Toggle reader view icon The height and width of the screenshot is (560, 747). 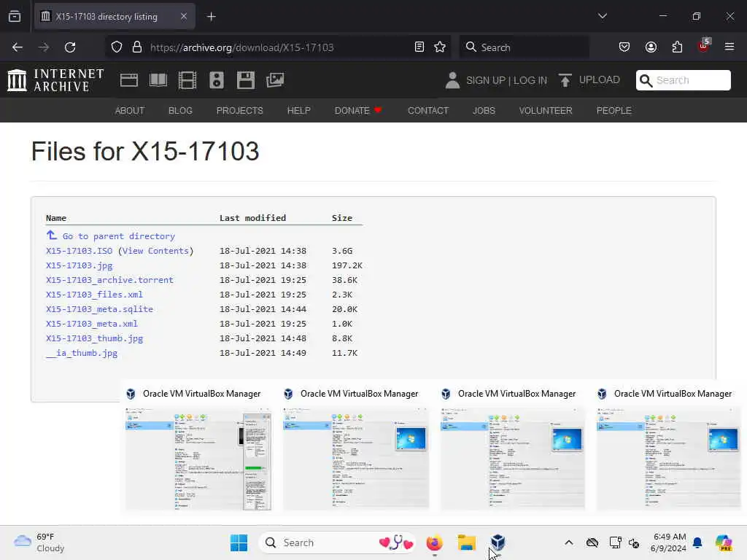tap(419, 47)
